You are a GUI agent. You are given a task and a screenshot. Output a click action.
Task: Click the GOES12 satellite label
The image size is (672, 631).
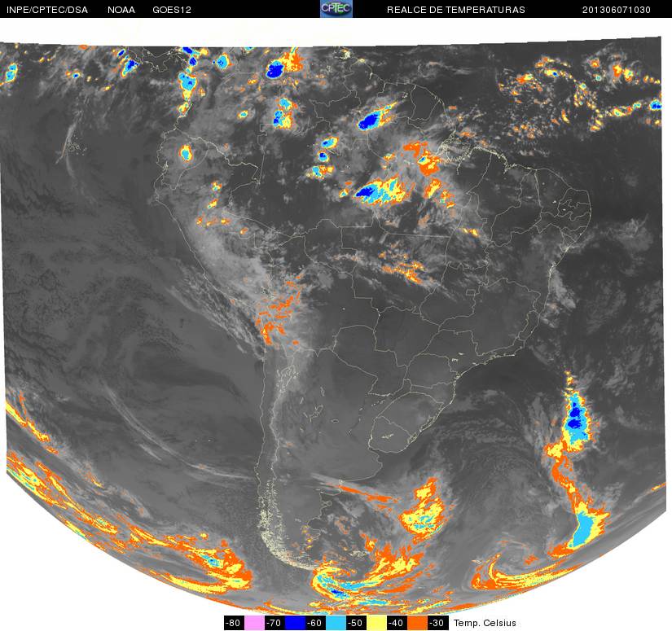(x=172, y=10)
